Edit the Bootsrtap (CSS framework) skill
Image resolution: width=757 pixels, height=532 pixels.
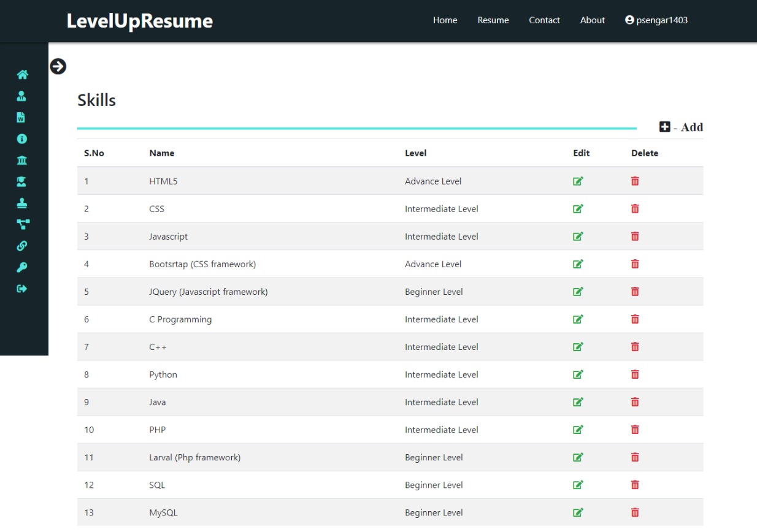click(x=578, y=264)
